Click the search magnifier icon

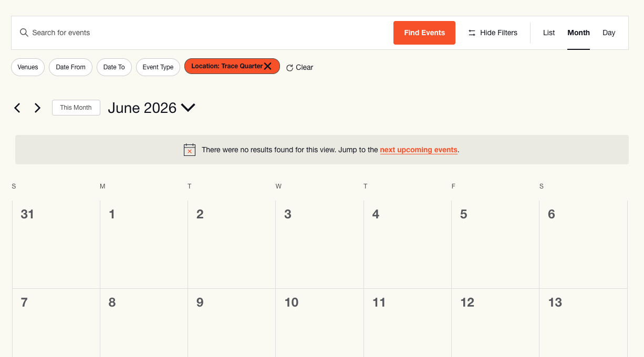[24, 33]
